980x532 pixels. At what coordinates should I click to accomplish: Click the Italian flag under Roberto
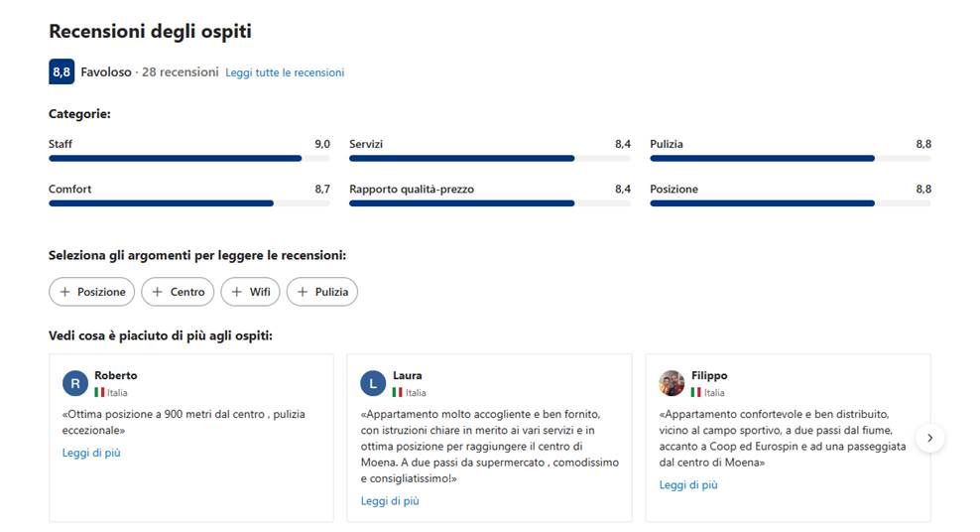99,393
